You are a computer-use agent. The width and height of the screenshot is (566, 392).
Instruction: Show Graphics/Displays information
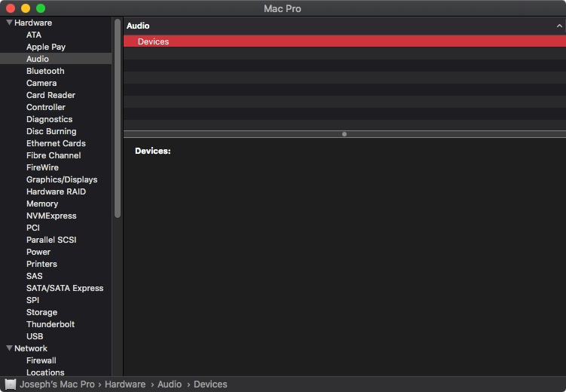pos(62,179)
